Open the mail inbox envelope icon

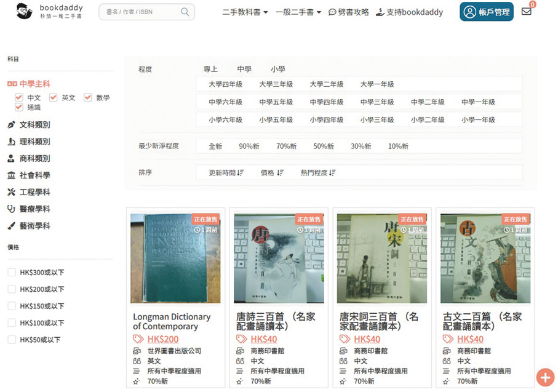(x=526, y=11)
